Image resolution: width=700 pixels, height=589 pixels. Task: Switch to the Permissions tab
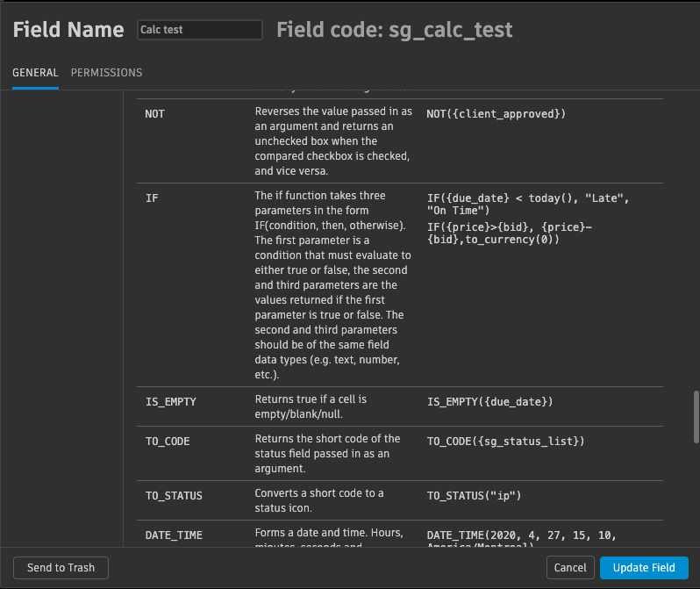pos(106,73)
